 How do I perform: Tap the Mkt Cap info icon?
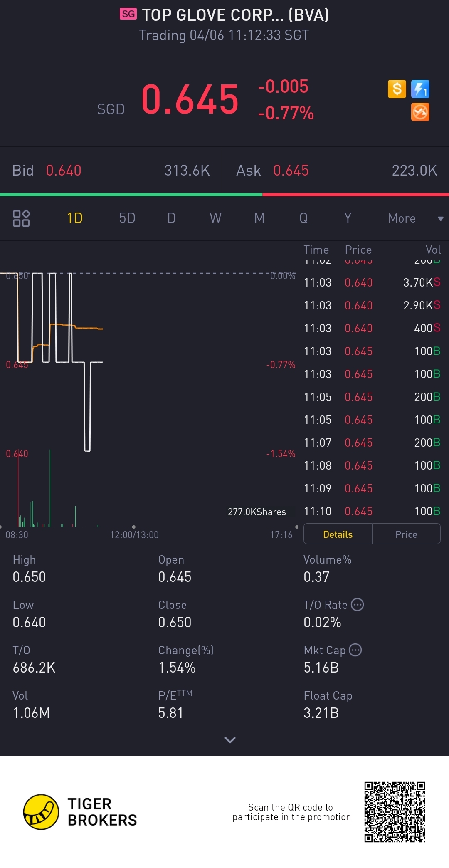(355, 650)
